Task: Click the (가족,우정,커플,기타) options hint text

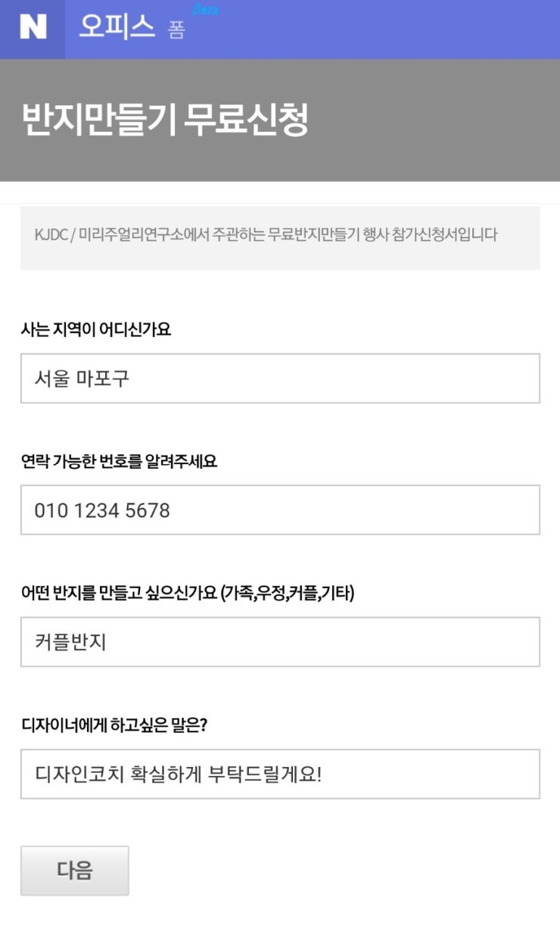Action: (288, 593)
